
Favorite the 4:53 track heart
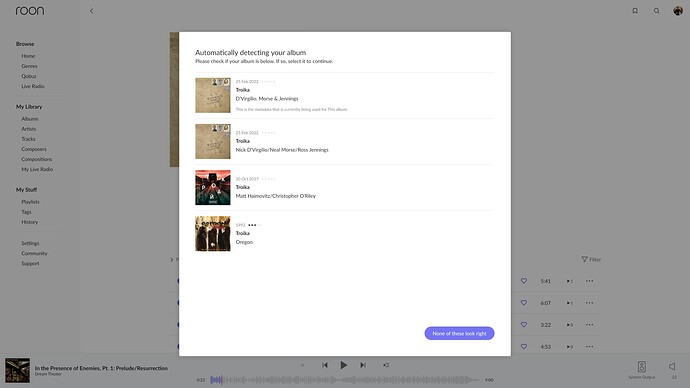click(524, 347)
